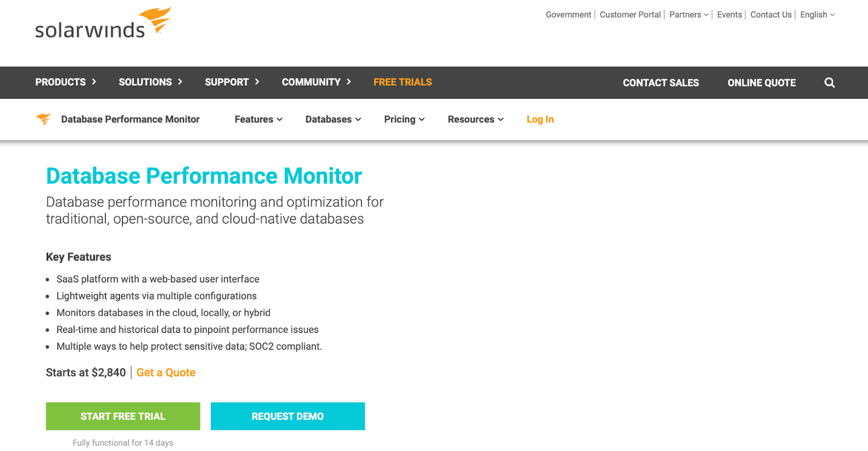Expand the Community menu

click(x=316, y=82)
